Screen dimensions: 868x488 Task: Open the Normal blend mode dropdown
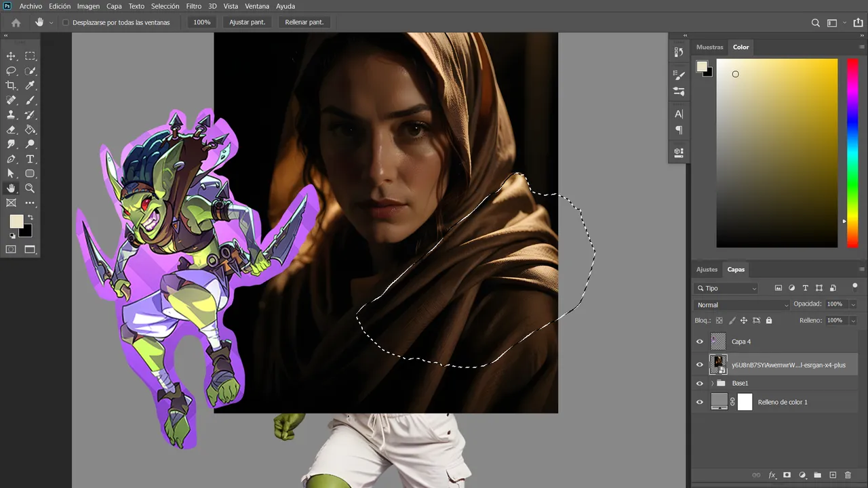pyautogui.click(x=742, y=305)
